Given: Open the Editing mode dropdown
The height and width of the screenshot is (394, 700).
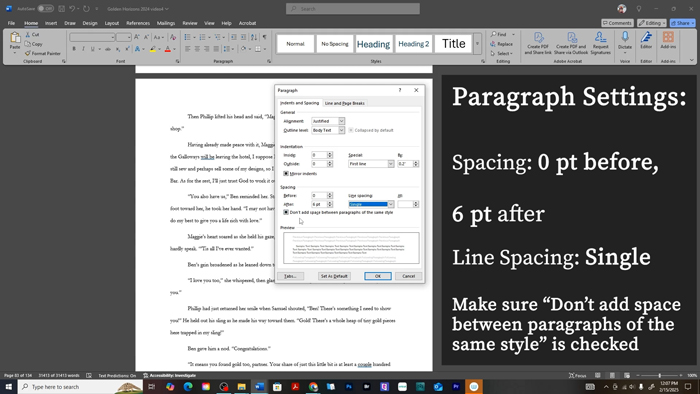Looking at the screenshot, I should [x=652, y=23].
